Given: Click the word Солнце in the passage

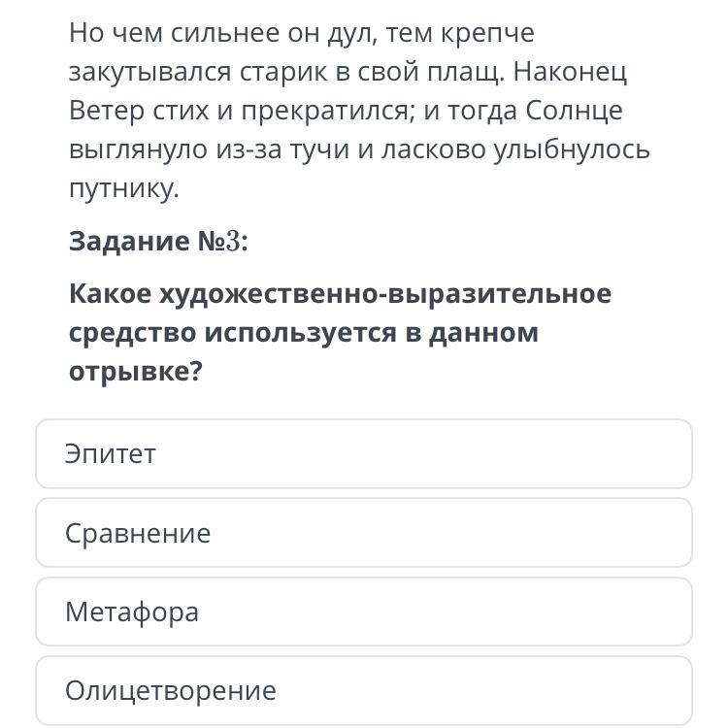Looking at the screenshot, I should [x=575, y=111].
